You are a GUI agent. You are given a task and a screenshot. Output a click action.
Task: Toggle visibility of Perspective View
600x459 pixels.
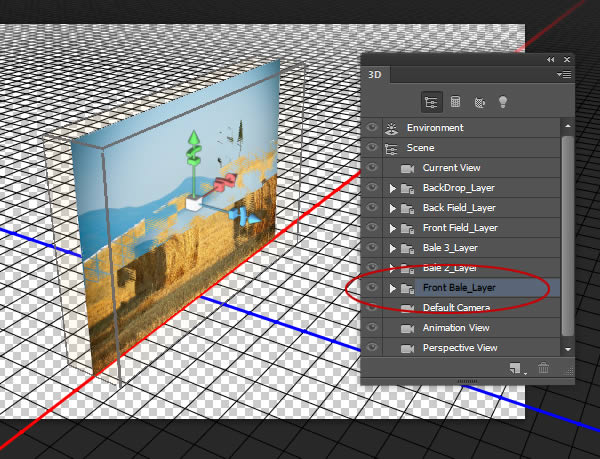(372, 347)
